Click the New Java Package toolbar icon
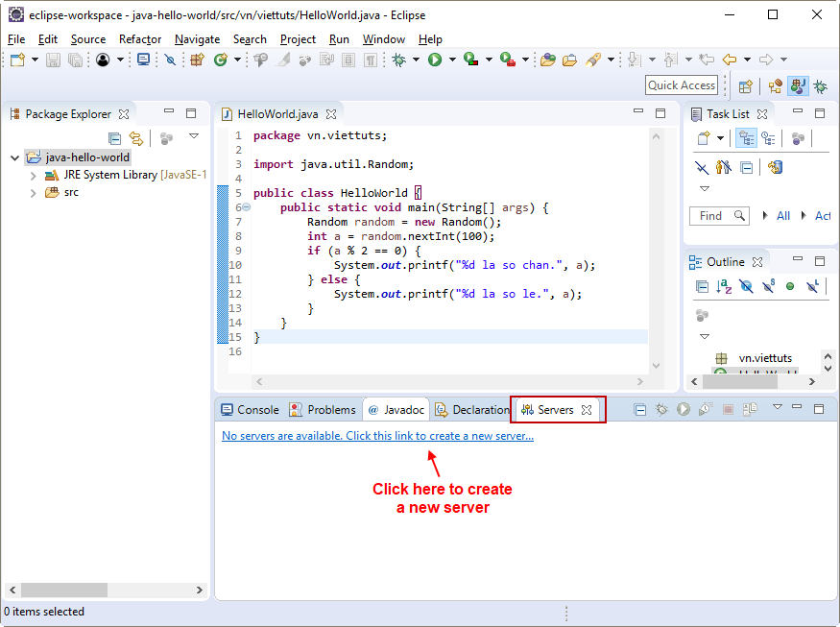The width and height of the screenshot is (840, 627). coord(197,60)
